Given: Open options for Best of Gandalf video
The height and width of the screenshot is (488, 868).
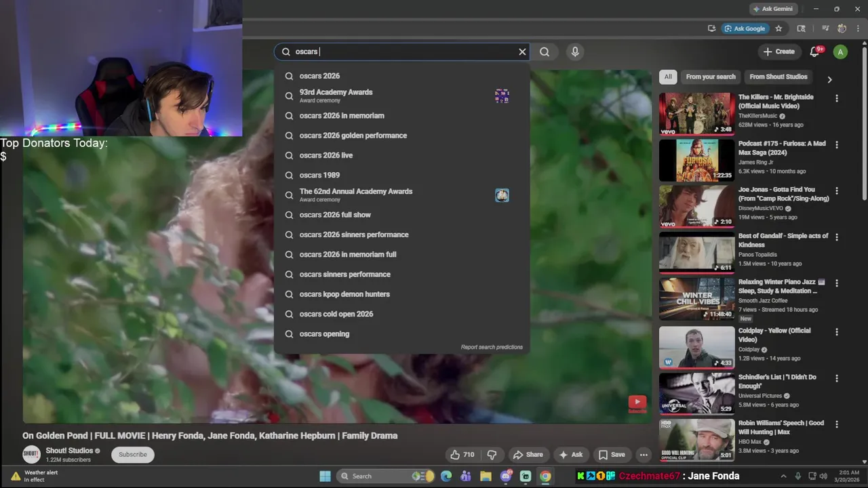Looking at the screenshot, I should click(x=837, y=237).
